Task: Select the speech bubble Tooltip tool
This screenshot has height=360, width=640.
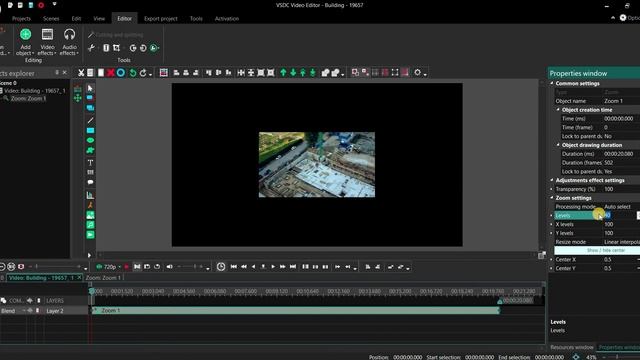Action: [90, 182]
